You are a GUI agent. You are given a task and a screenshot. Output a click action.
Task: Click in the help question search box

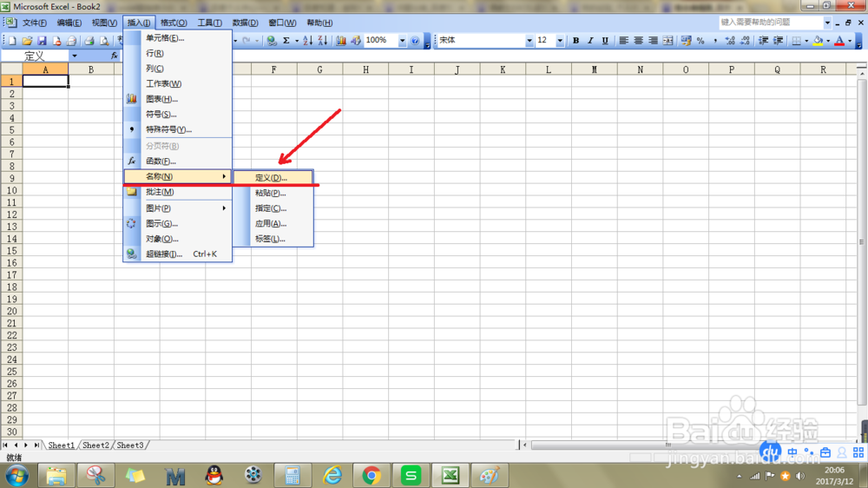(771, 23)
